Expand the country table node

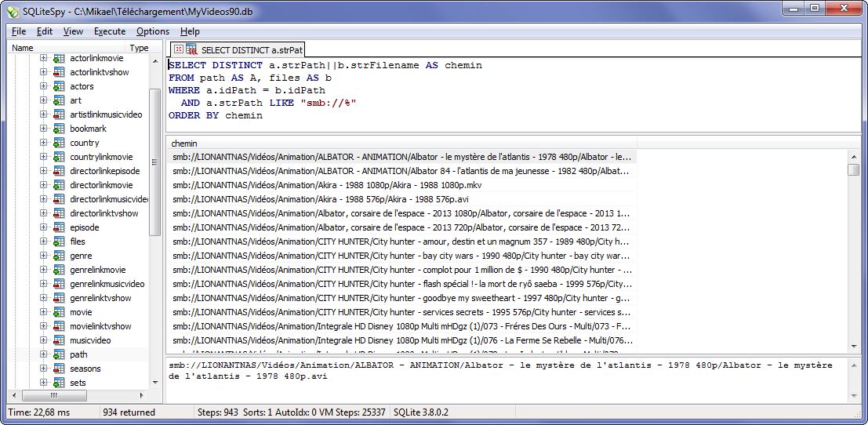point(44,143)
